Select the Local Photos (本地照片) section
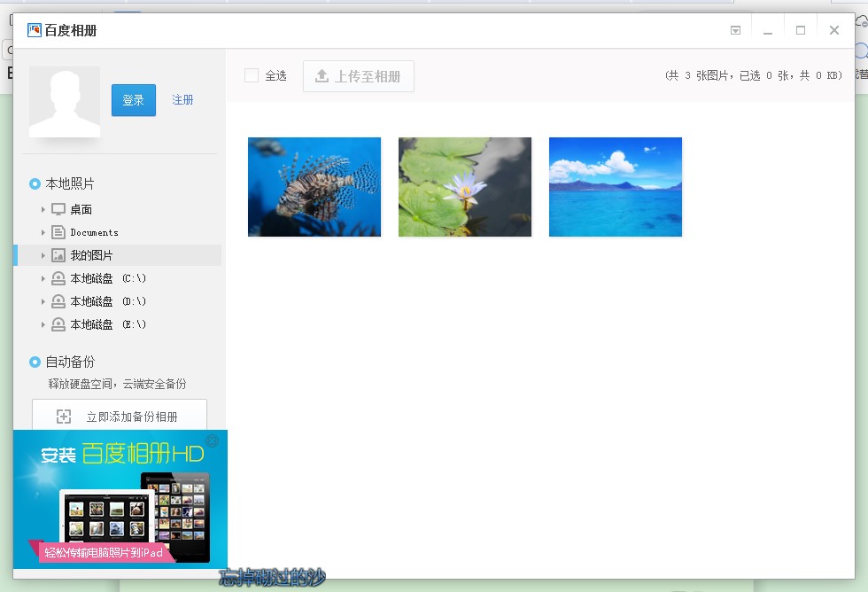Viewport: 868px width, 592px height. [x=69, y=183]
